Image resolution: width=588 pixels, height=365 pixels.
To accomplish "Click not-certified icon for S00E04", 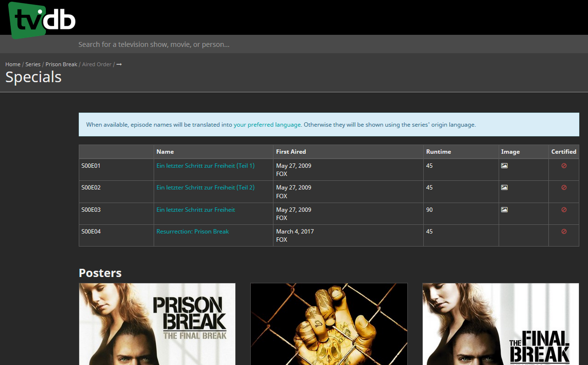I will pyautogui.click(x=564, y=232).
